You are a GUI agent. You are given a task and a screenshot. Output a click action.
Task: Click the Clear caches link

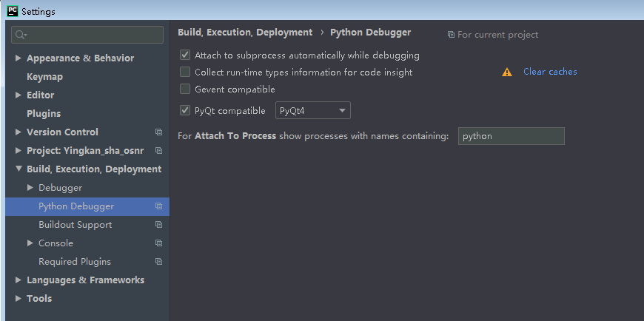pos(550,72)
